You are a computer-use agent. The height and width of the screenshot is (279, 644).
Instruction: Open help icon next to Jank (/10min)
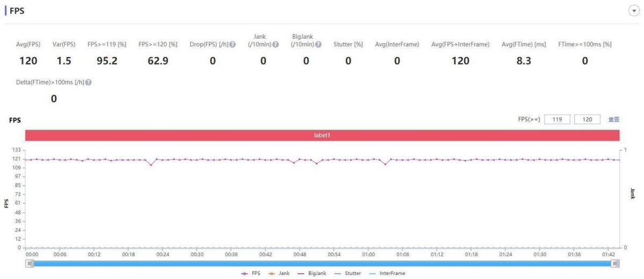[x=275, y=45]
